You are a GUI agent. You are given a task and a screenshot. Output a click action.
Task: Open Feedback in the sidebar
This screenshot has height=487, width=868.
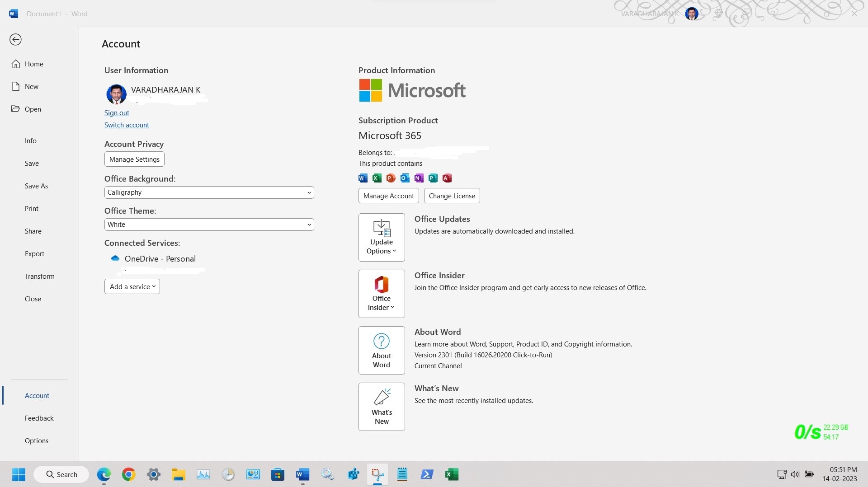(39, 418)
